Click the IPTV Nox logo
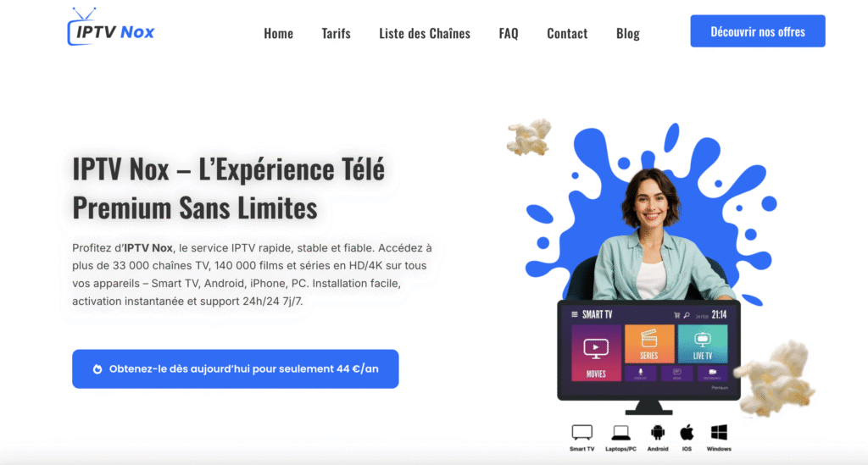 111,27
